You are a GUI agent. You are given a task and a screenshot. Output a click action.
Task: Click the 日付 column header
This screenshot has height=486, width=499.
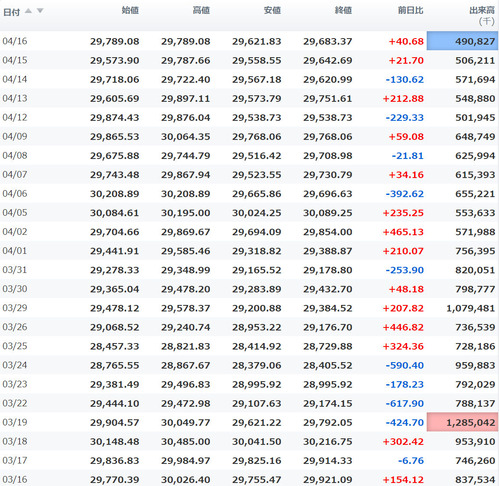[x=11, y=12]
